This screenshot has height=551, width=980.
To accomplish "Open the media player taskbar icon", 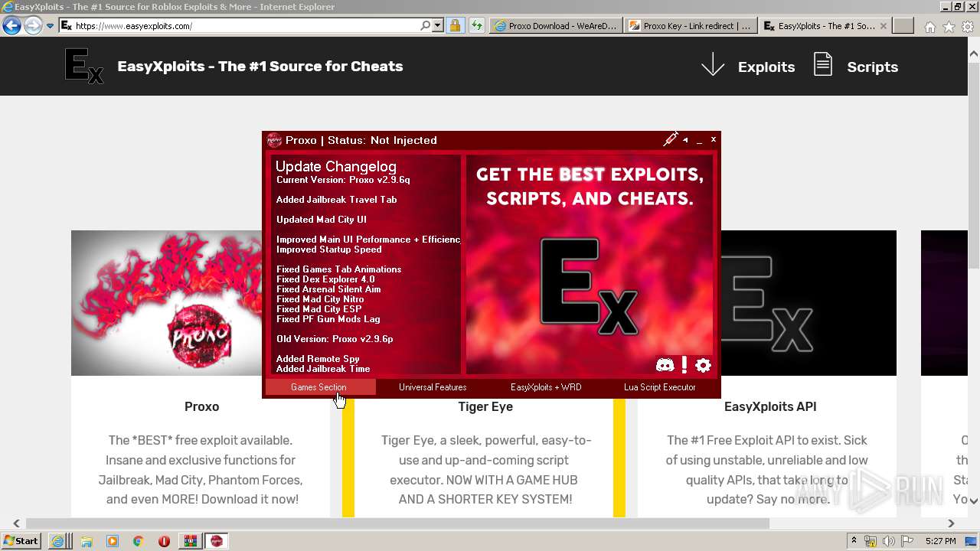I will (x=113, y=541).
